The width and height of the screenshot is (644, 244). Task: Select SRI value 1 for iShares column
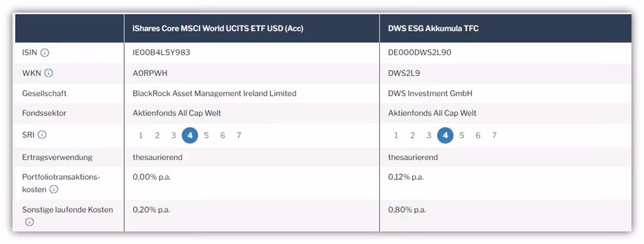[141, 135]
